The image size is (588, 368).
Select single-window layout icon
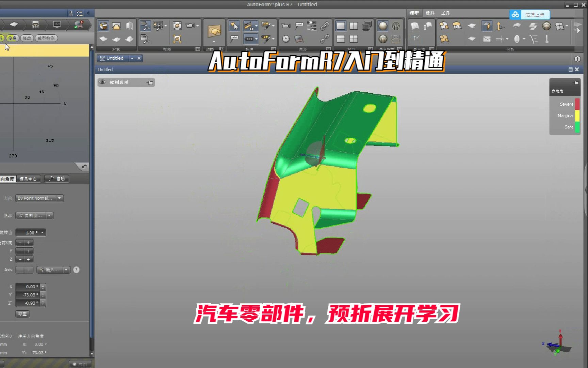point(341,26)
